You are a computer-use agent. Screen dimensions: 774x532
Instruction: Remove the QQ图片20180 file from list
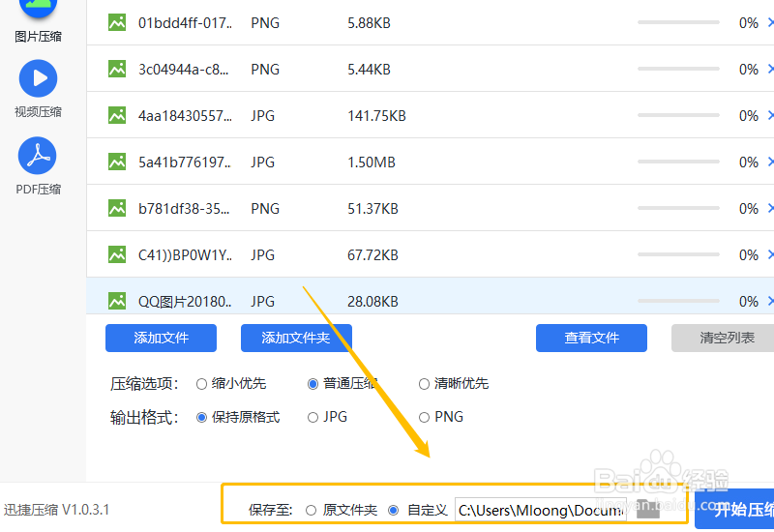tap(770, 301)
